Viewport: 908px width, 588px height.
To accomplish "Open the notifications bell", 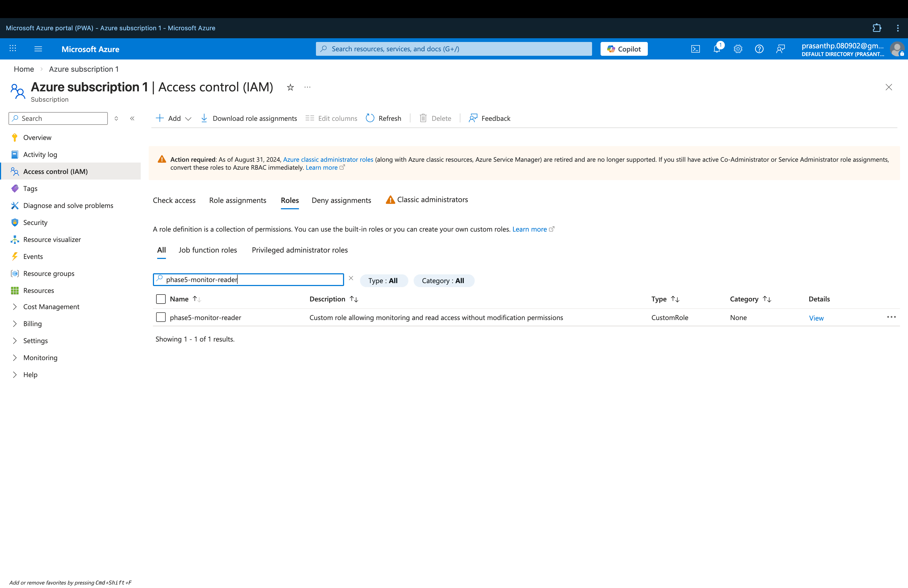I will click(717, 49).
